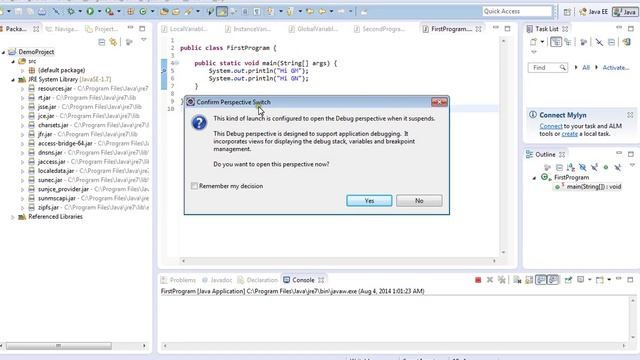Terminate the launch with the red stop icon
This screenshot has height=360, width=640.
tap(478, 280)
